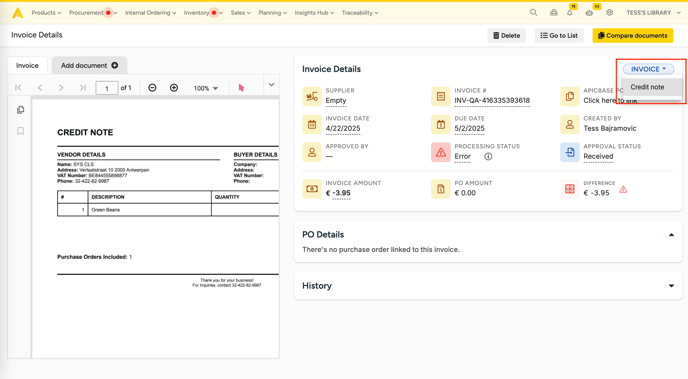
Task: Click the processing status info icon
Action: tap(488, 157)
